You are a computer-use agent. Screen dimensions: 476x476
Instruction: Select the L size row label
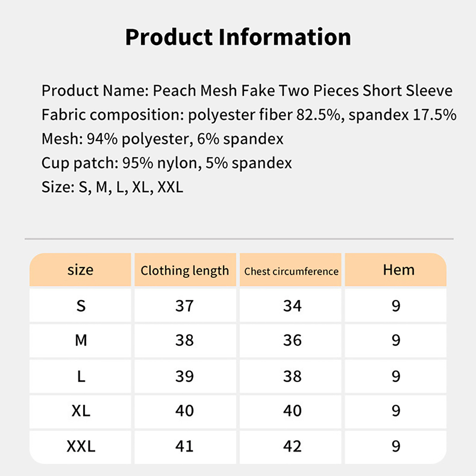81,376
